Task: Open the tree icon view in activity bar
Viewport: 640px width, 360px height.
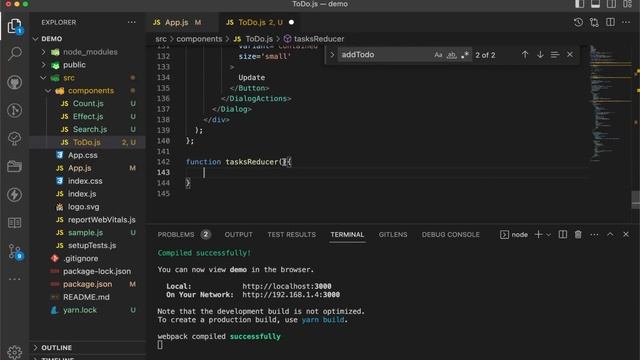Action: tap(15, 138)
